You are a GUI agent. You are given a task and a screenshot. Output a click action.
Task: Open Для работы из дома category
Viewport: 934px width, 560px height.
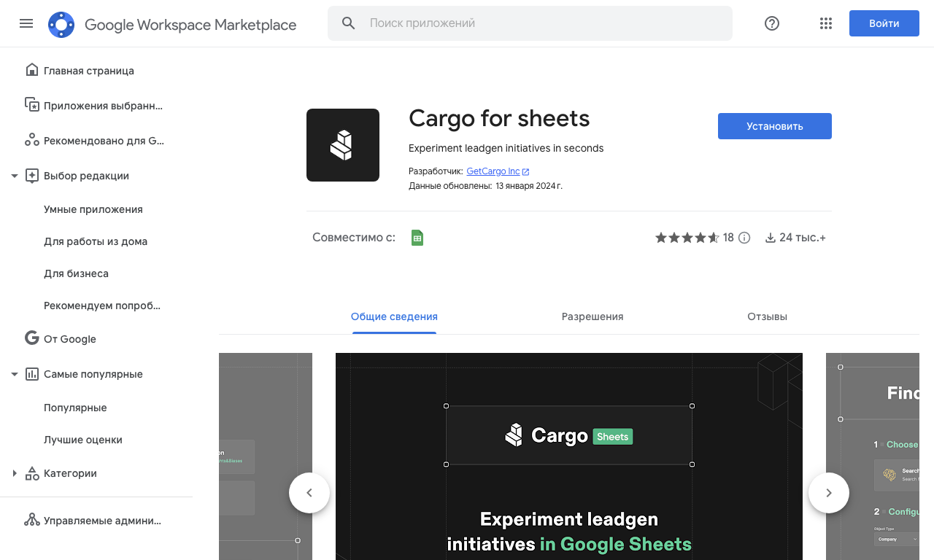(x=96, y=241)
